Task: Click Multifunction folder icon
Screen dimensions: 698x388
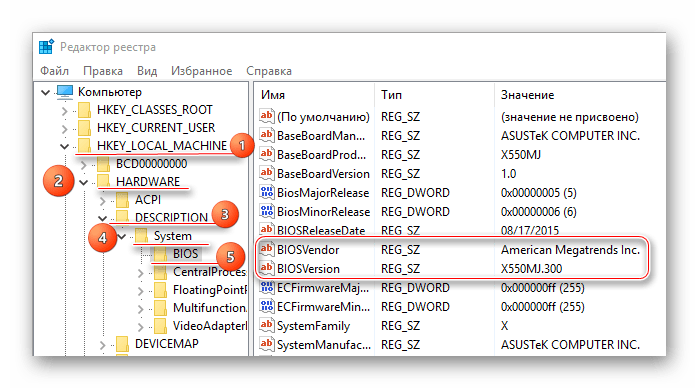Action: [x=161, y=308]
